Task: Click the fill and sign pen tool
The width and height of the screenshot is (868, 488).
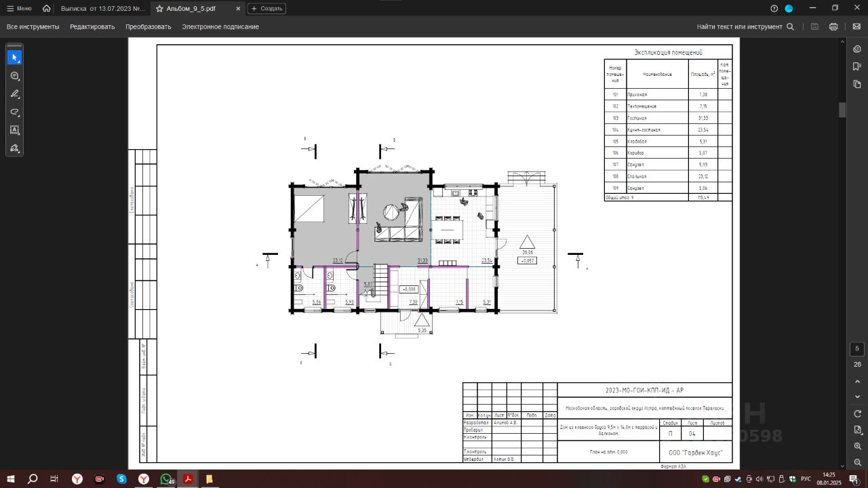Action: pos(14,148)
